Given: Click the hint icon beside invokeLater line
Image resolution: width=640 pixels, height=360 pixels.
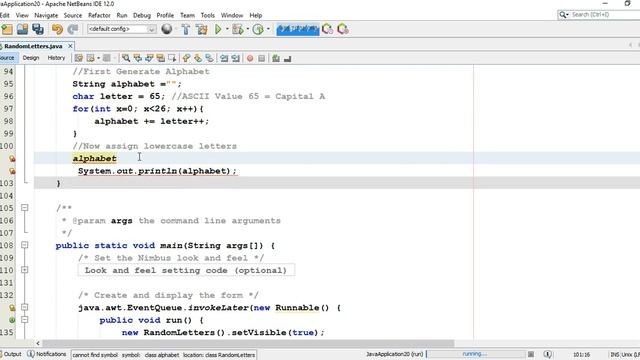Looking at the screenshot, I should click(12, 307).
